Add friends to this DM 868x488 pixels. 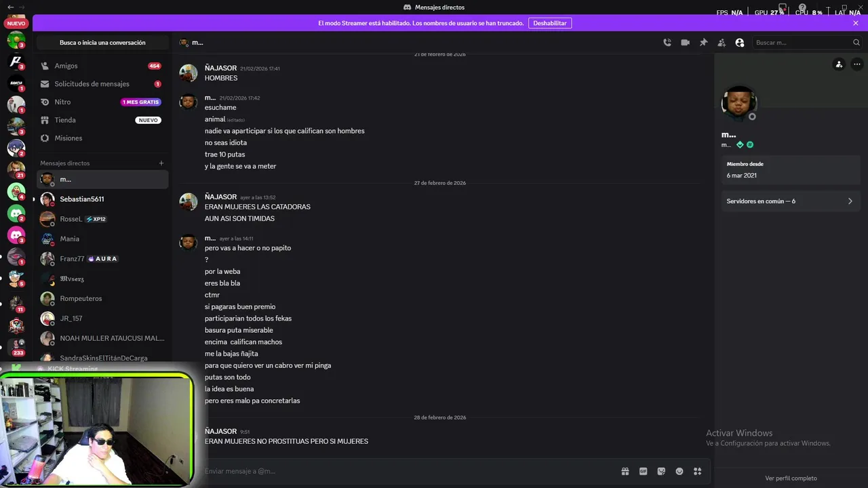tap(722, 43)
